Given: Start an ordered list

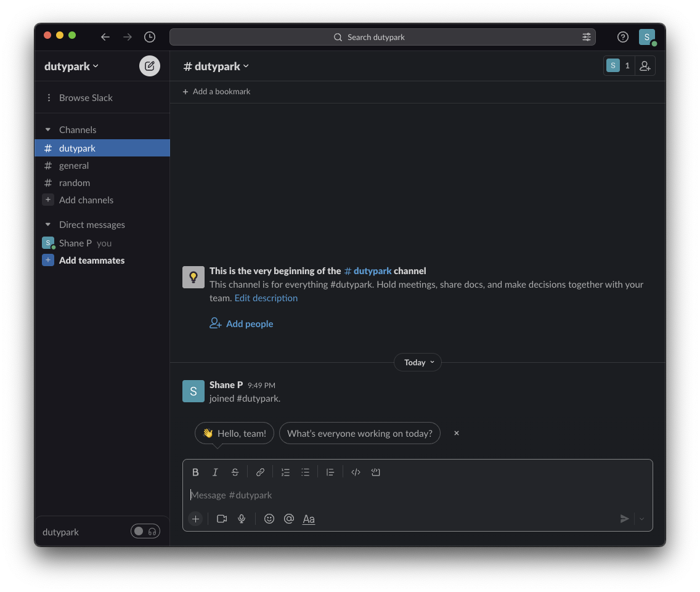Looking at the screenshot, I should (286, 472).
